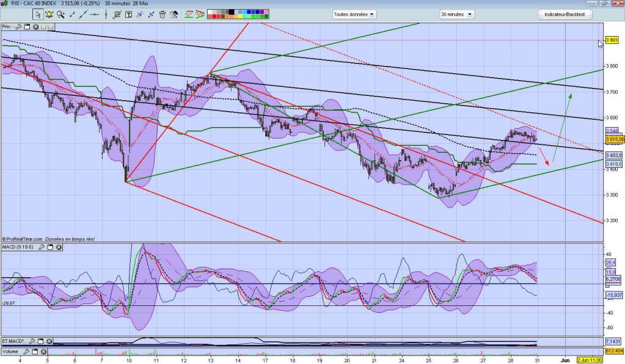Toggle maximize on the MACD panel

[x=50, y=247]
